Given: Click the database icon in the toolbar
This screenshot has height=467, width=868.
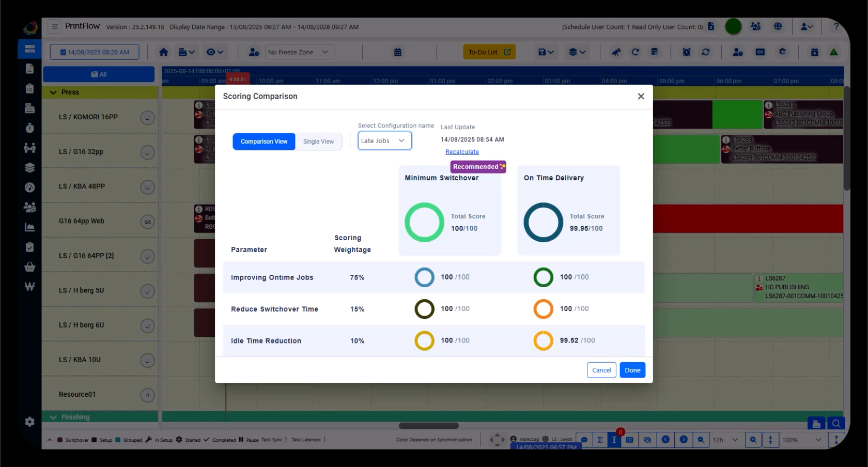Looking at the screenshot, I should click(654, 52).
